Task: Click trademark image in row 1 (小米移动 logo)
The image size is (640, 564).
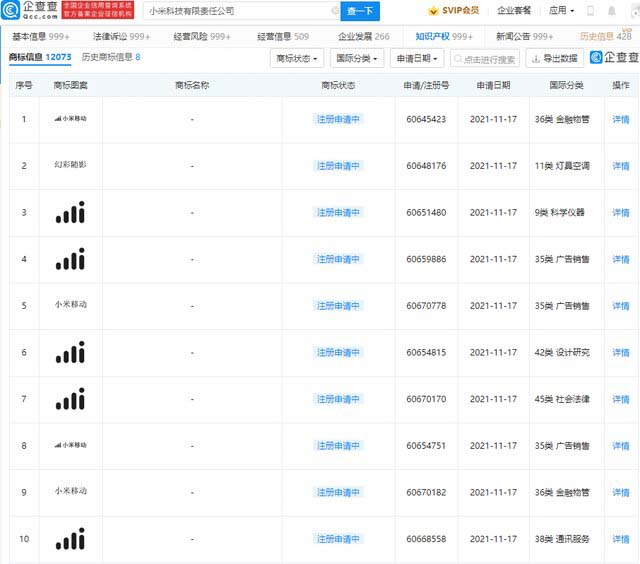Action: (71, 119)
